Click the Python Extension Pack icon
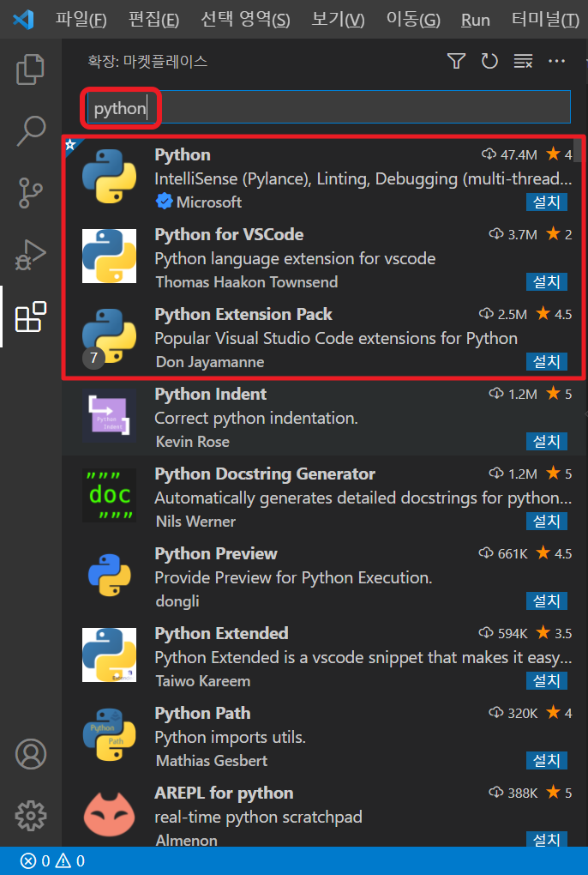The image size is (588, 875). pos(109,335)
